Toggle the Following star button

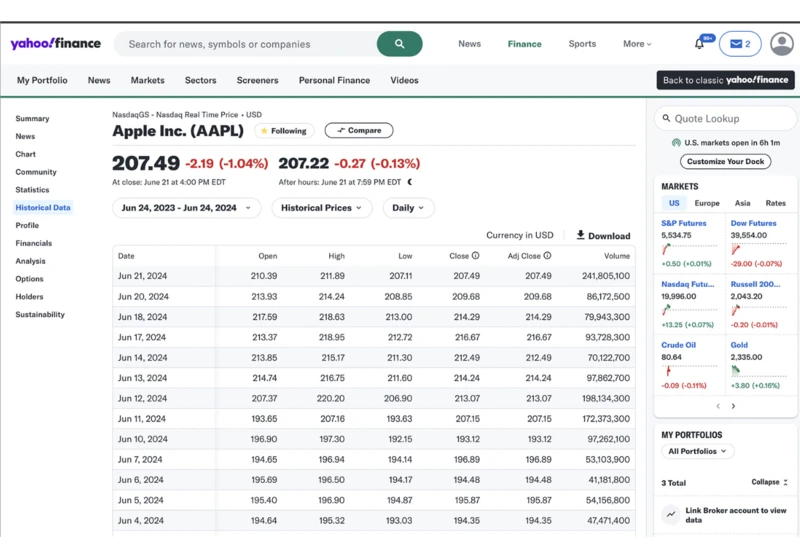pyautogui.click(x=284, y=131)
